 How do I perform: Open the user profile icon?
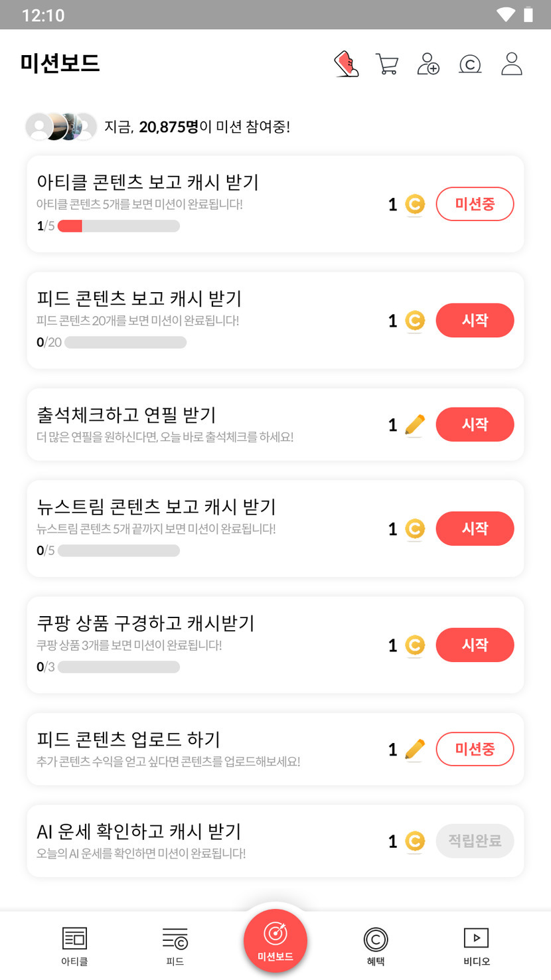tap(512, 64)
